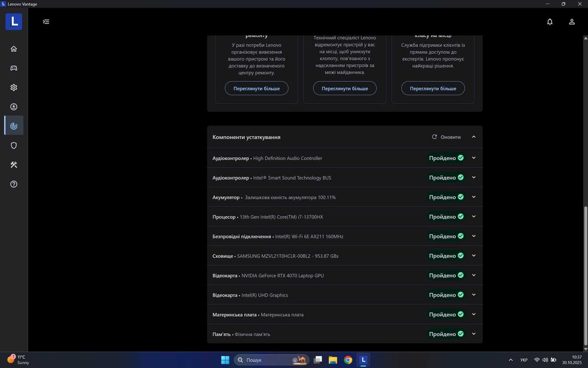Open the Gaming controller sidebar icon
Screen dimensions: 588x368
tap(14, 68)
